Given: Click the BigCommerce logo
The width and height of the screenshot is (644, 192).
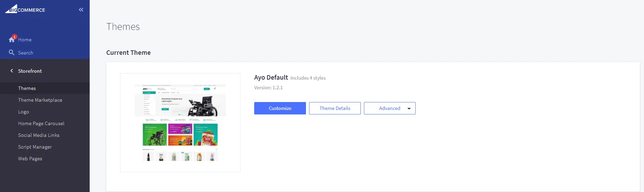Looking at the screenshot, I should click(x=25, y=9).
